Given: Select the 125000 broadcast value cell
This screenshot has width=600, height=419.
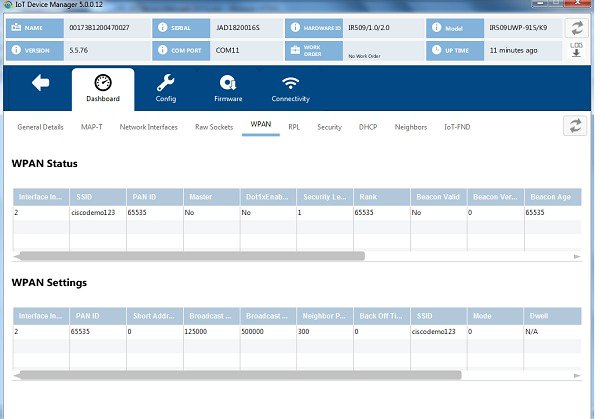Looking at the screenshot, I should 212,331.
